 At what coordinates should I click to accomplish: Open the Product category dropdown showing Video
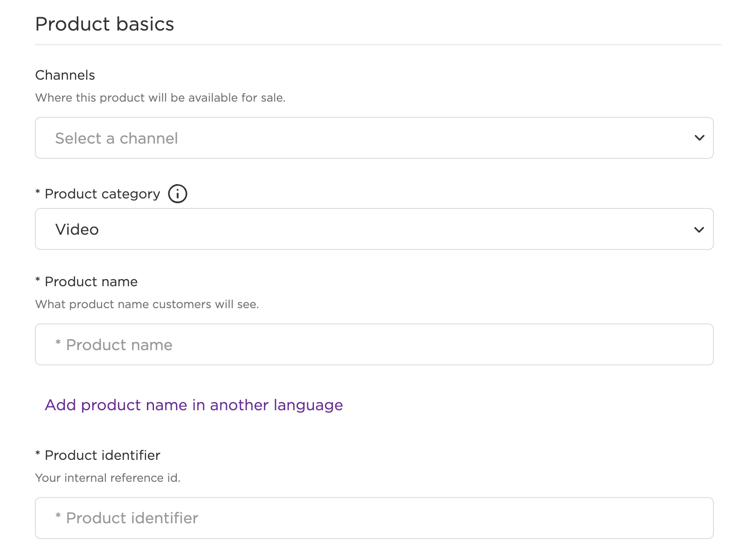[374, 229]
